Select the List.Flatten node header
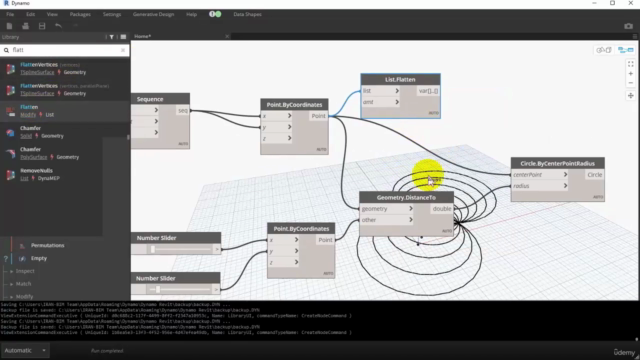The image size is (640, 360). pyautogui.click(x=400, y=80)
